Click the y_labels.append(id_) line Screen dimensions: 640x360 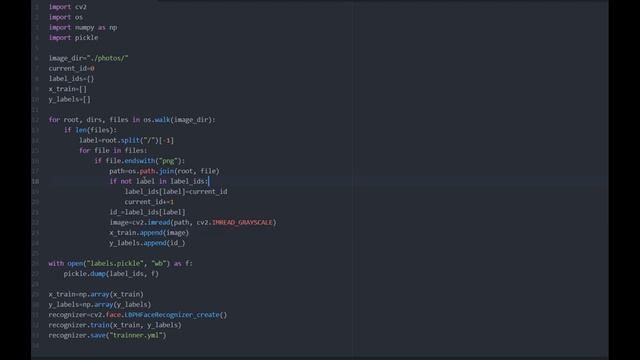[147, 243]
